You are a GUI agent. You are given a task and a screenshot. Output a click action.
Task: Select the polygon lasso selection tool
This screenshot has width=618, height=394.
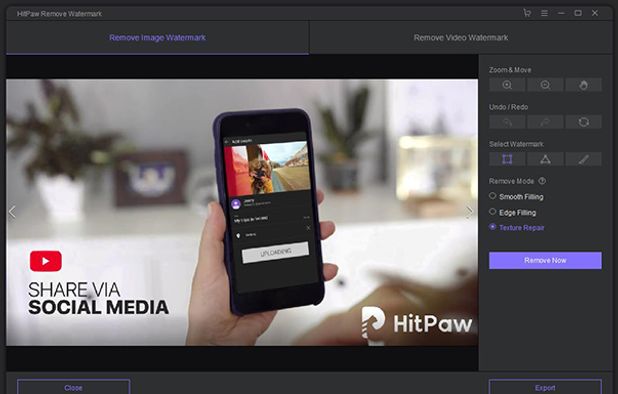pyautogui.click(x=545, y=159)
